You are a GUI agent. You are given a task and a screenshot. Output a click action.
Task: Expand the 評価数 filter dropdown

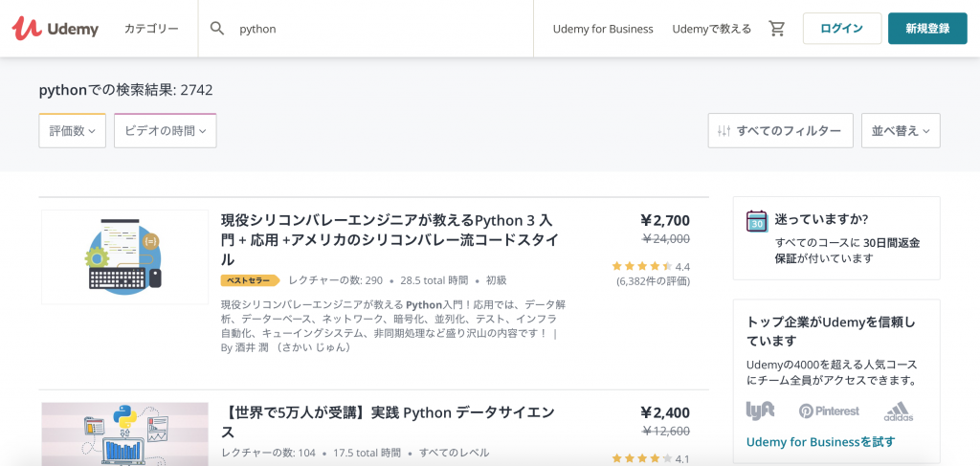pyautogui.click(x=73, y=130)
